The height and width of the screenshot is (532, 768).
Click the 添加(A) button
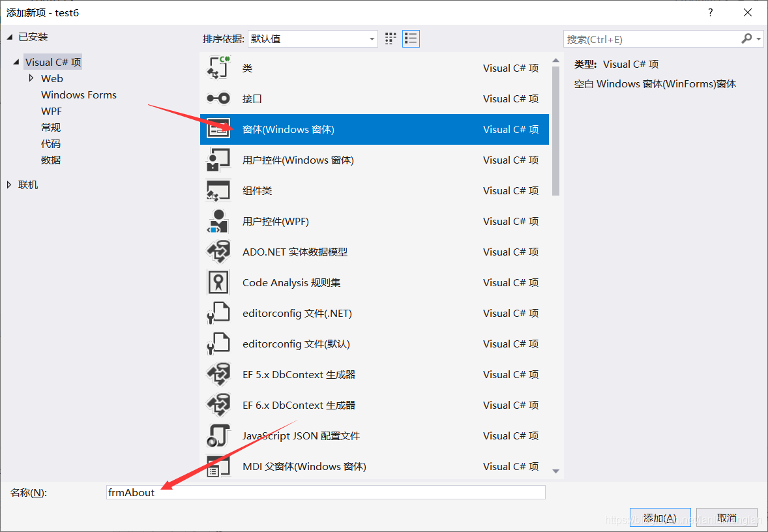[660, 518]
